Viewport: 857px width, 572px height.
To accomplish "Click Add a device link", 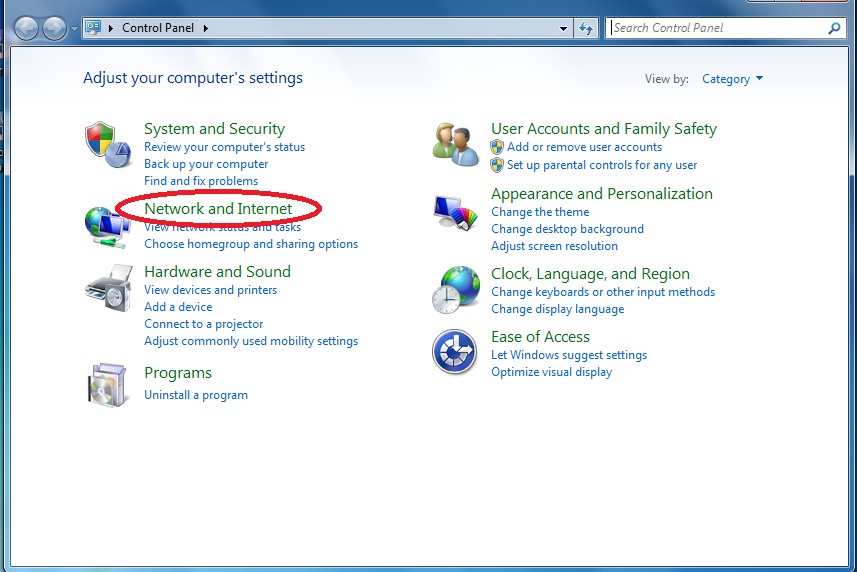I will point(178,306).
